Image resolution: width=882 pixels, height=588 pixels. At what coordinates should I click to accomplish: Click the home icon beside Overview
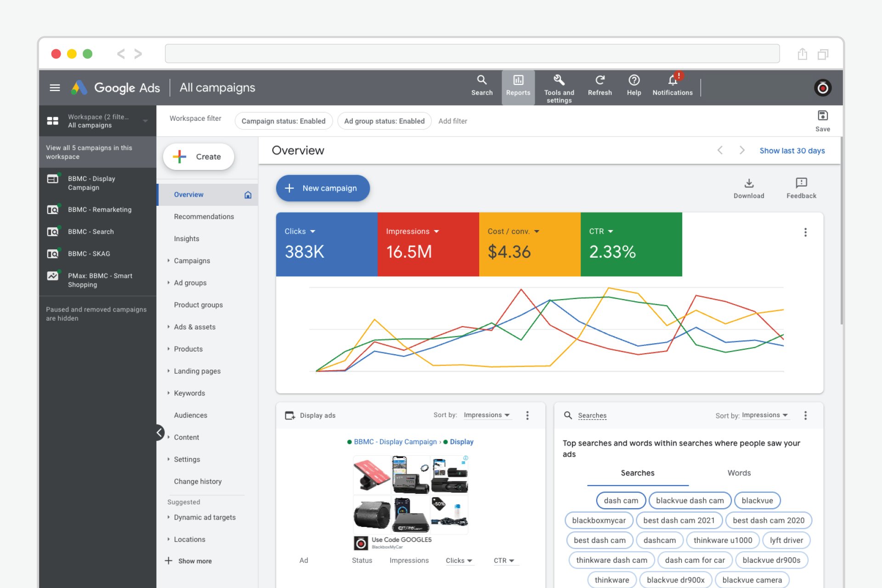[x=248, y=195]
